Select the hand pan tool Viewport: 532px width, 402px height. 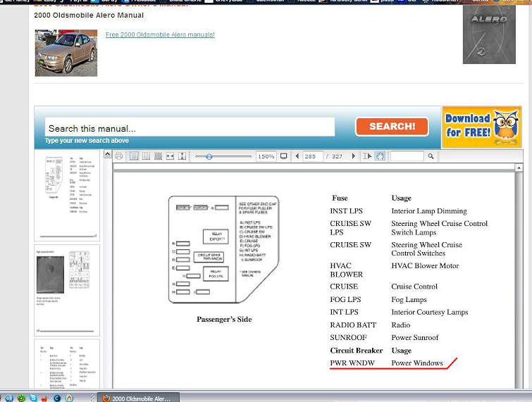[380, 156]
